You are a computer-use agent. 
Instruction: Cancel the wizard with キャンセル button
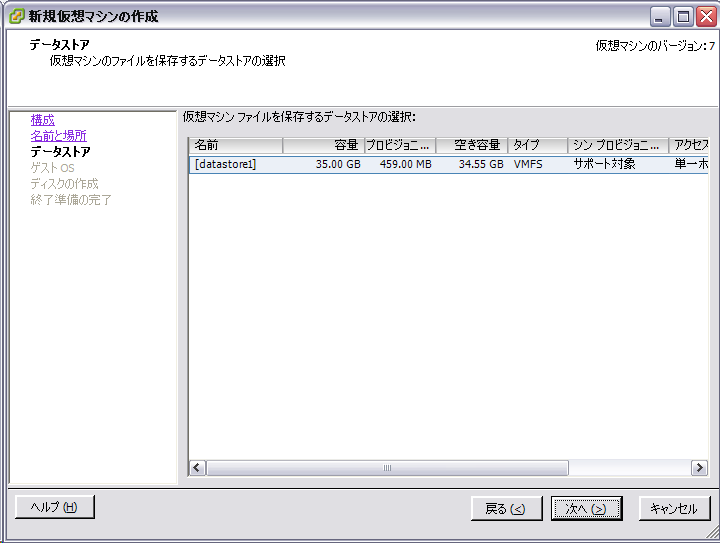click(674, 508)
